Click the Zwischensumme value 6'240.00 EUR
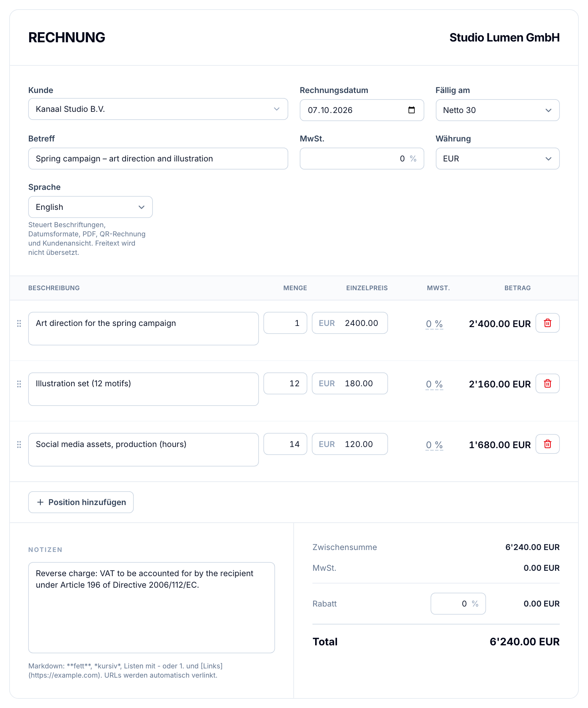The image size is (588, 708). [532, 547]
